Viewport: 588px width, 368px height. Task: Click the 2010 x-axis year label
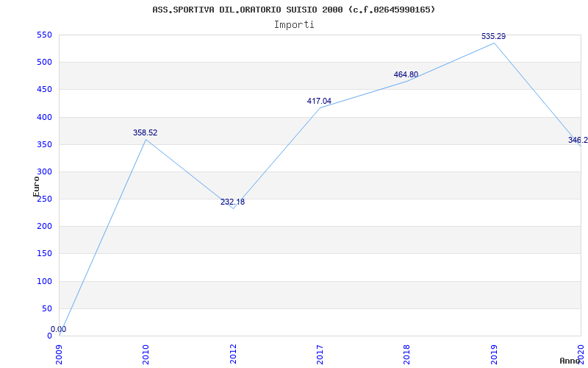tap(146, 354)
